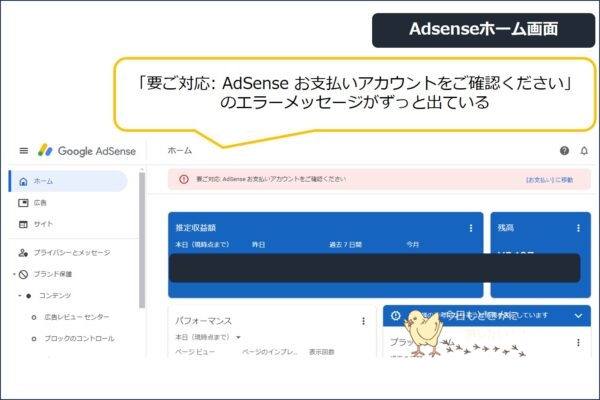Image resolution: width=600 pixels, height=400 pixels.
Task: Click the 昨日 label
Action: 258,245
